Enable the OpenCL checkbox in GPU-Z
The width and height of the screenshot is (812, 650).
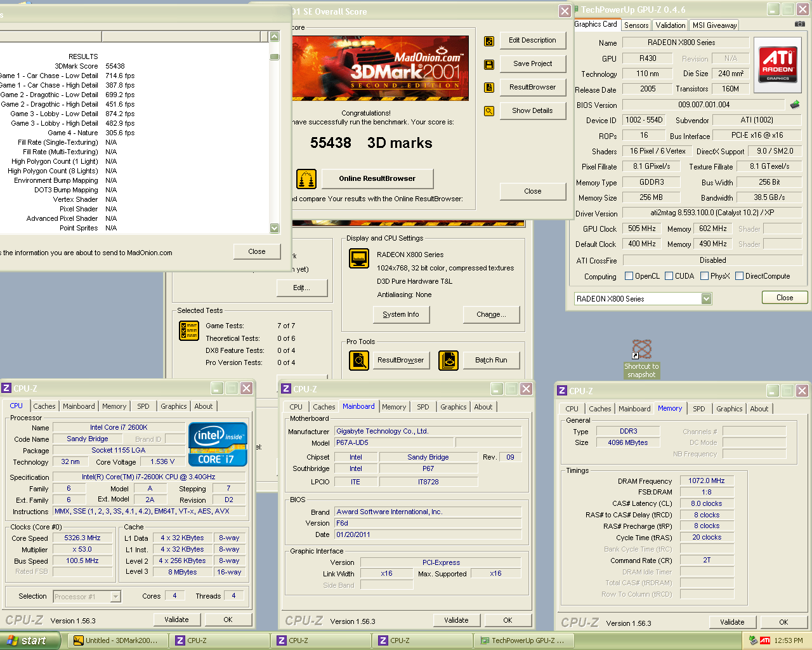click(629, 276)
